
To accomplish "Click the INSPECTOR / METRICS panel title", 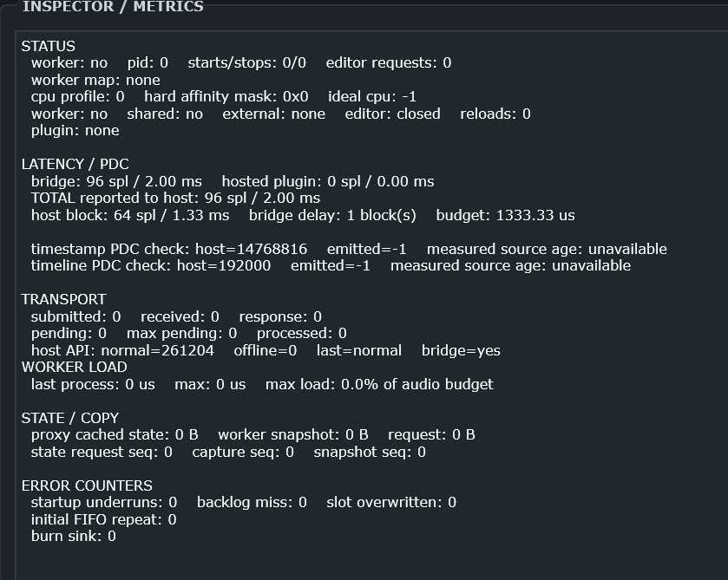I will click(x=113, y=6).
